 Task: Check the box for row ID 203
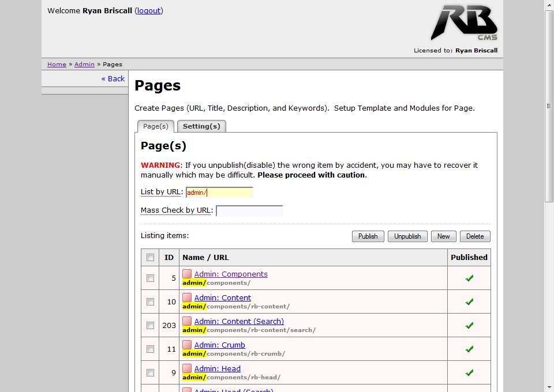tap(150, 325)
